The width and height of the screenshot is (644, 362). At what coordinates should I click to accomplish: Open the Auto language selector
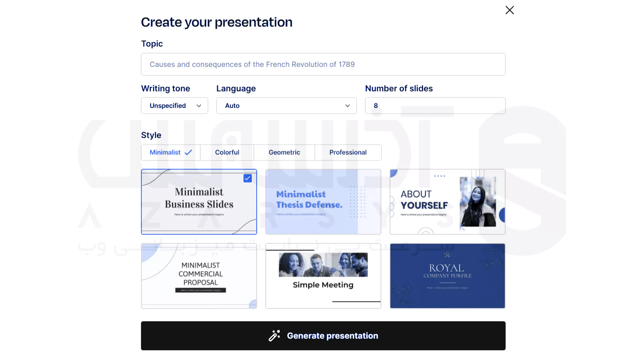[x=286, y=105]
